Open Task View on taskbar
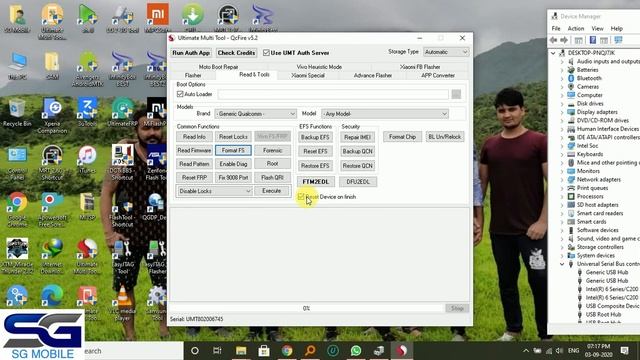The image size is (640, 360). click(x=217, y=351)
